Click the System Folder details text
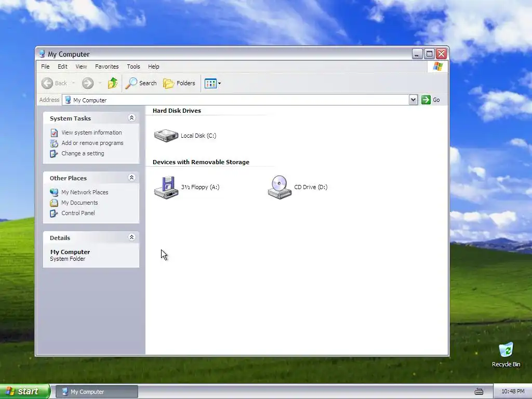 coord(68,259)
